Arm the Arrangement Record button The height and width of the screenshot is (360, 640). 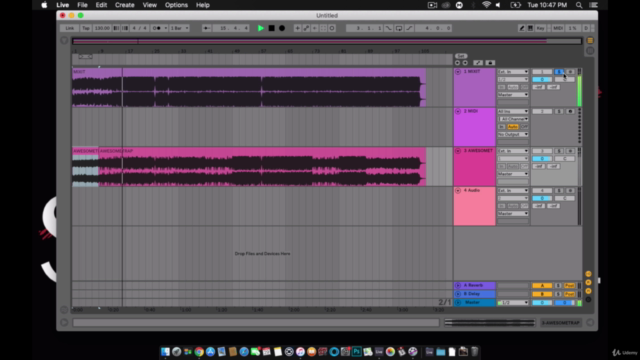click(282, 28)
